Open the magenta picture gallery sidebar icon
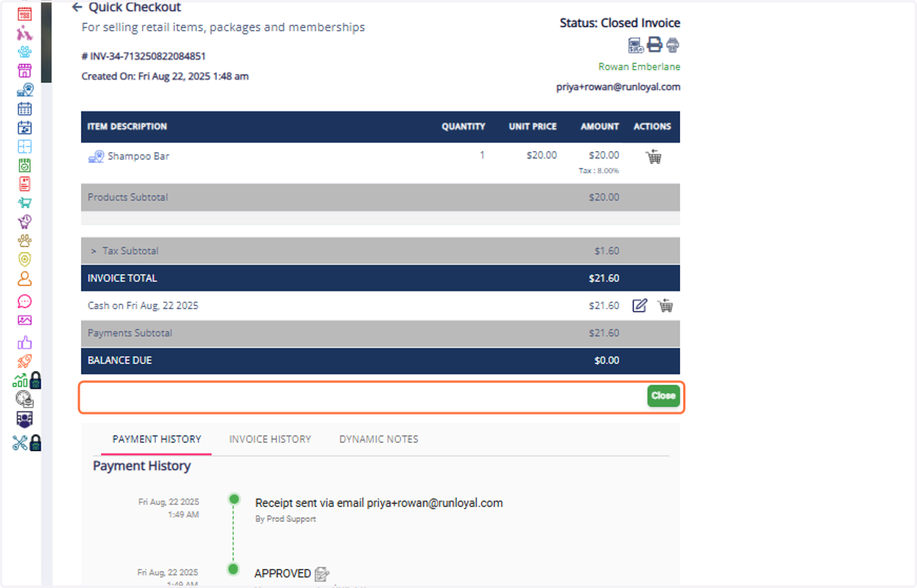The height and width of the screenshot is (588, 917). [24, 321]
